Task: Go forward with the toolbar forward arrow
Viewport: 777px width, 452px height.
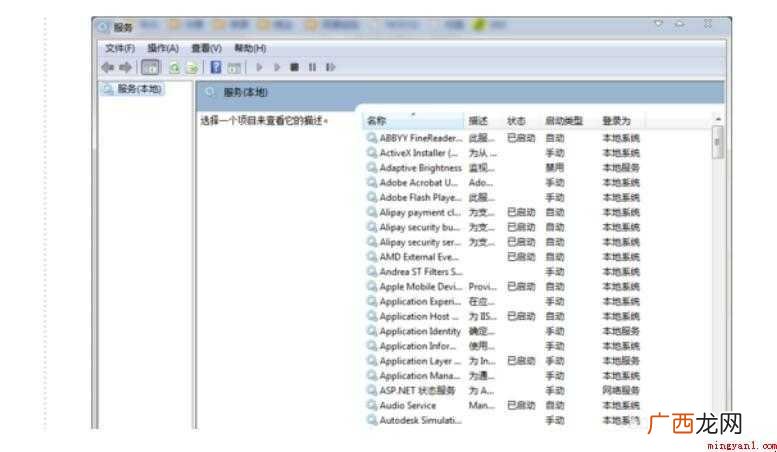Action: [x=125, y=67]
